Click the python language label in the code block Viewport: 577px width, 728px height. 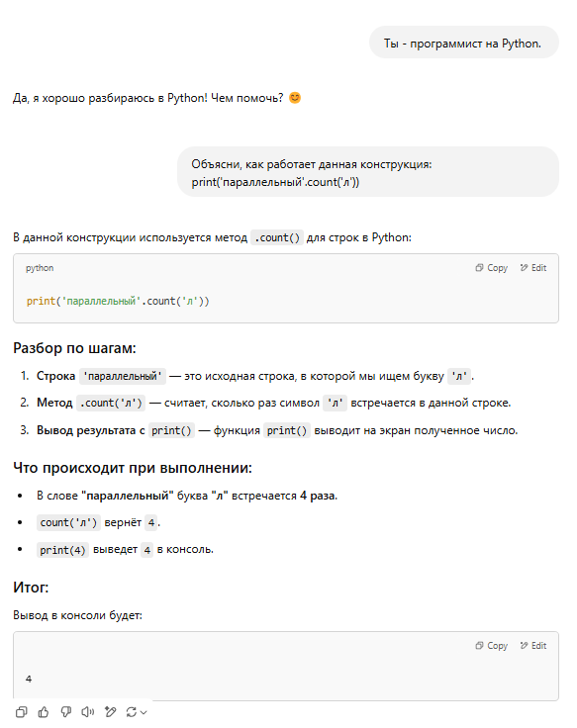(40, 268)
